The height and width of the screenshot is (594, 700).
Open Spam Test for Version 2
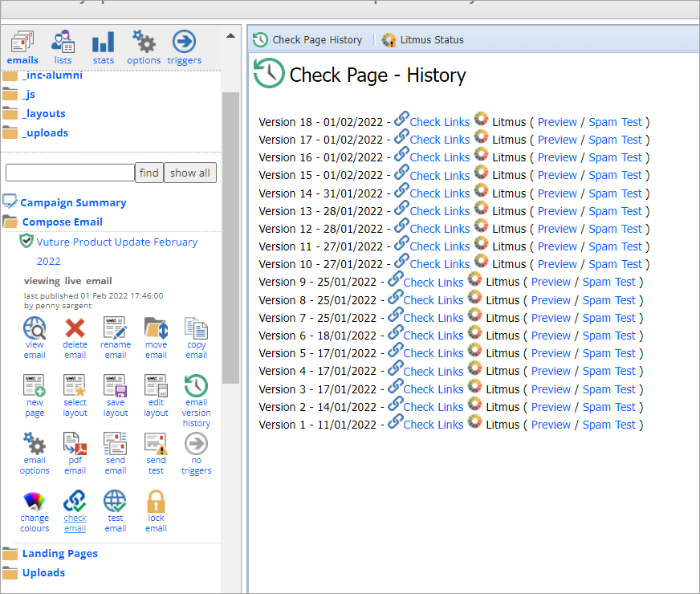pos(609,407)
